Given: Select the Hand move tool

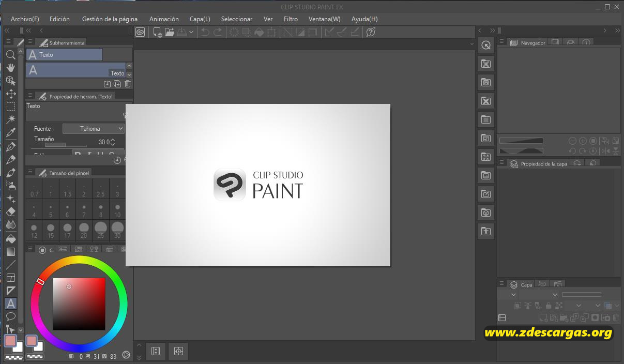Looking at the screenshot, I should coord(10,67).
